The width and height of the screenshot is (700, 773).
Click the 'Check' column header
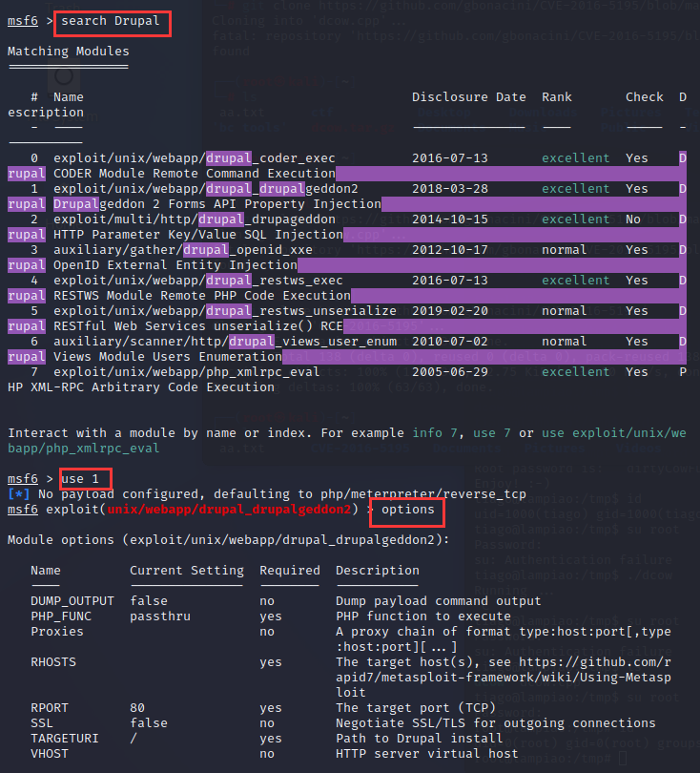coord(645,97)
